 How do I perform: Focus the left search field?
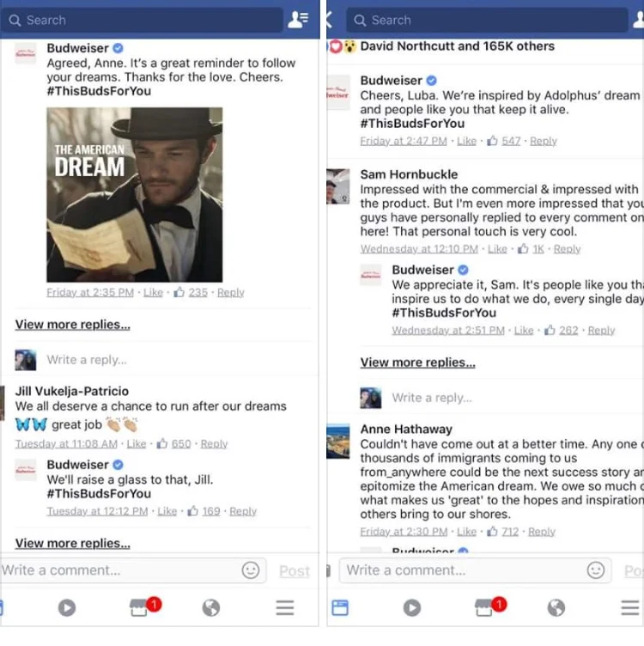pyautogui.click(x=142, y=20)
